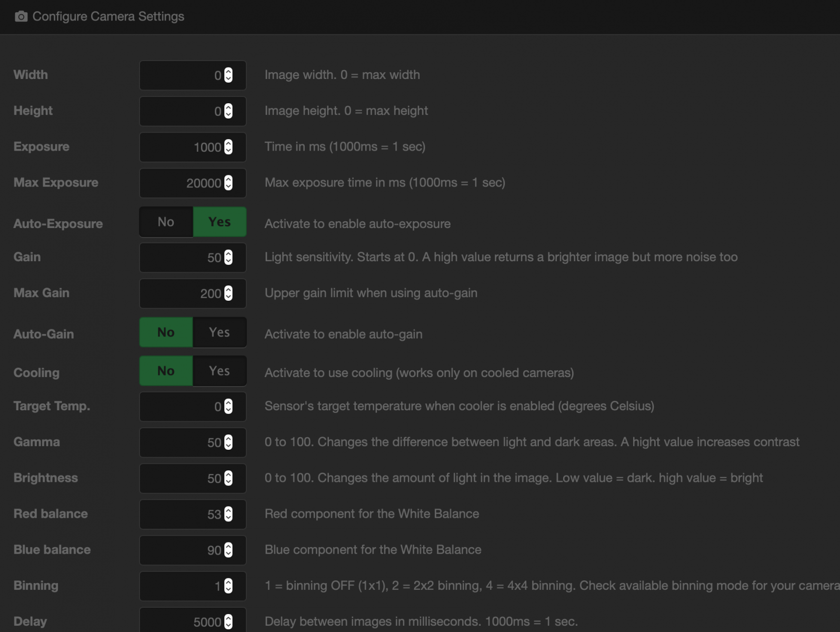Click the Auto-Exposure label
The height and width of the screenshot is (632, 840).
pos(58,224)
